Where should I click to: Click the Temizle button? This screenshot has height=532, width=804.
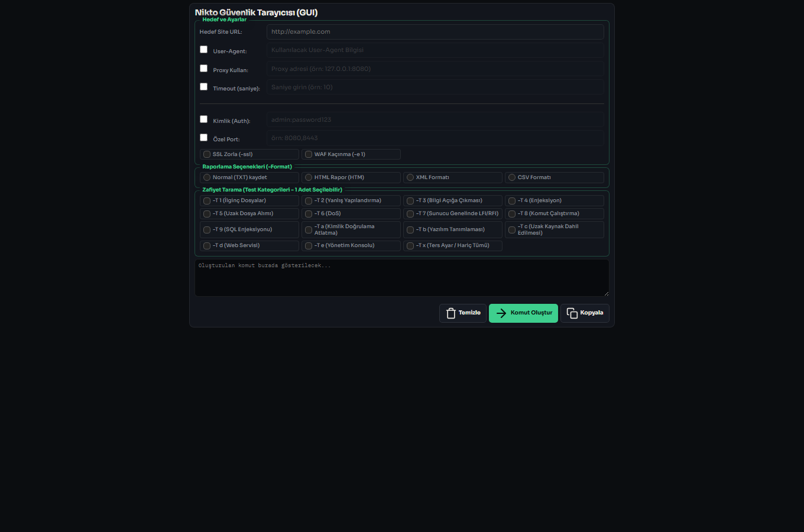click(463, 313)
